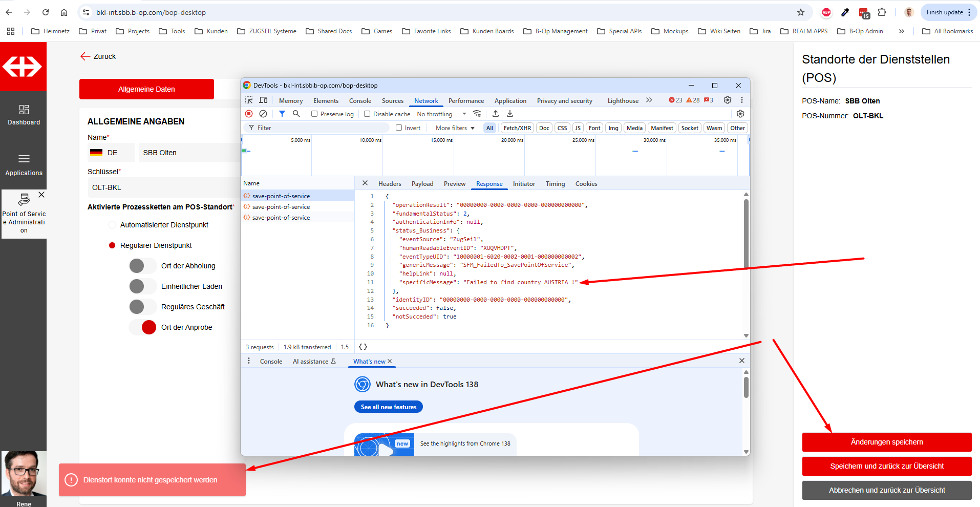Image resolution: width=980 pixels, height=507 pixels.
Task: Open the DevTools network search magnifier
Action: pyautogui.click(x=296, y=114)
